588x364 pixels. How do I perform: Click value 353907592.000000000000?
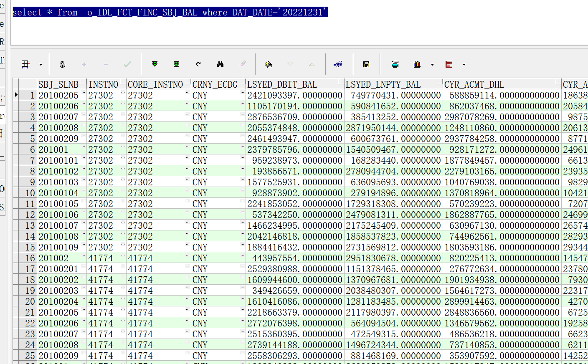tap(502, 356)
